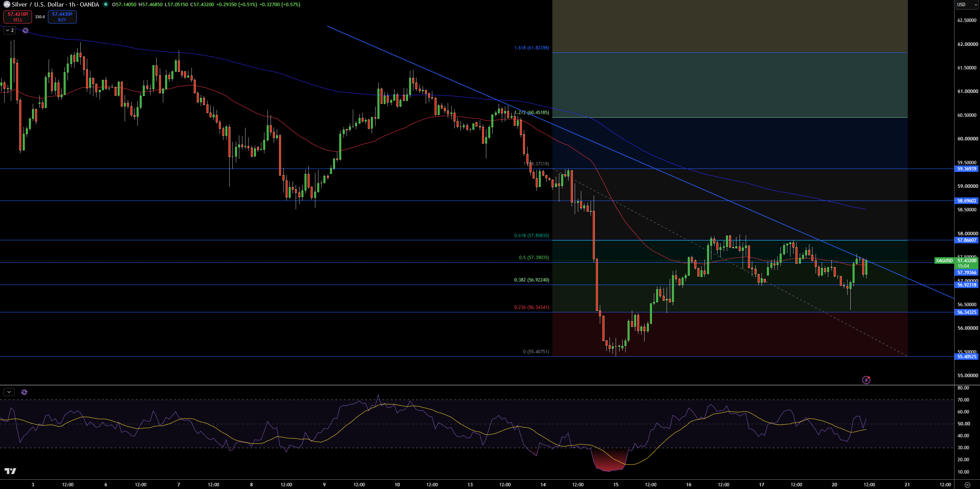Click the BUY 57.44300 button

pyautogui.click(x=62, y=17)
